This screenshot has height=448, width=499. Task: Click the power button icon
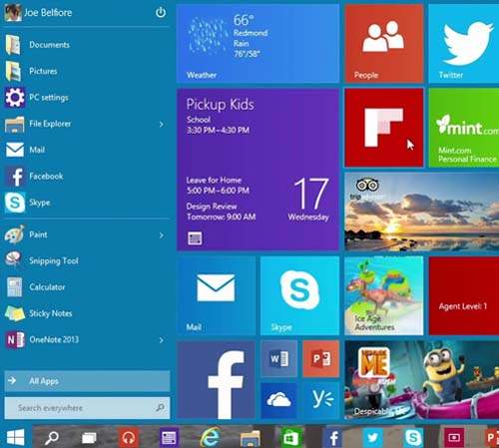[x=161, y=13]
